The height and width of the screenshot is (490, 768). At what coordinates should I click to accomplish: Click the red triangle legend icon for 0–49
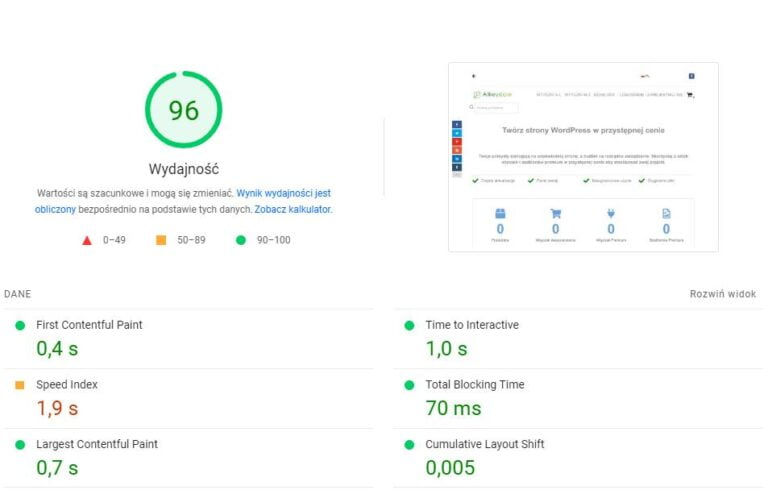(87, 240)
